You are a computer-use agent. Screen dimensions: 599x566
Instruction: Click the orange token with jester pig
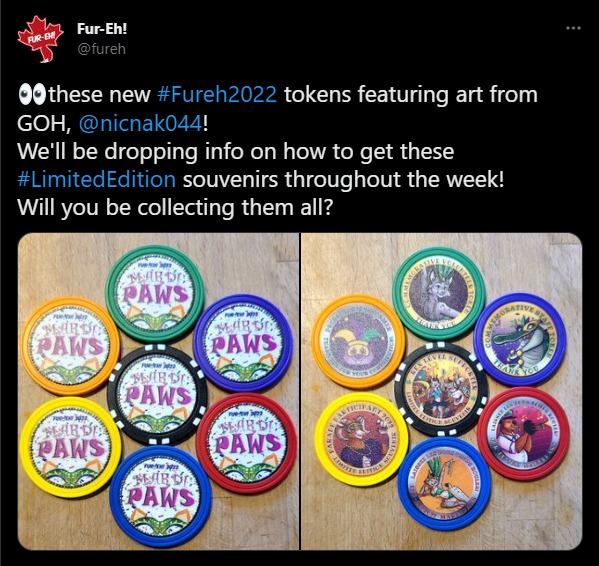(359, 342)
